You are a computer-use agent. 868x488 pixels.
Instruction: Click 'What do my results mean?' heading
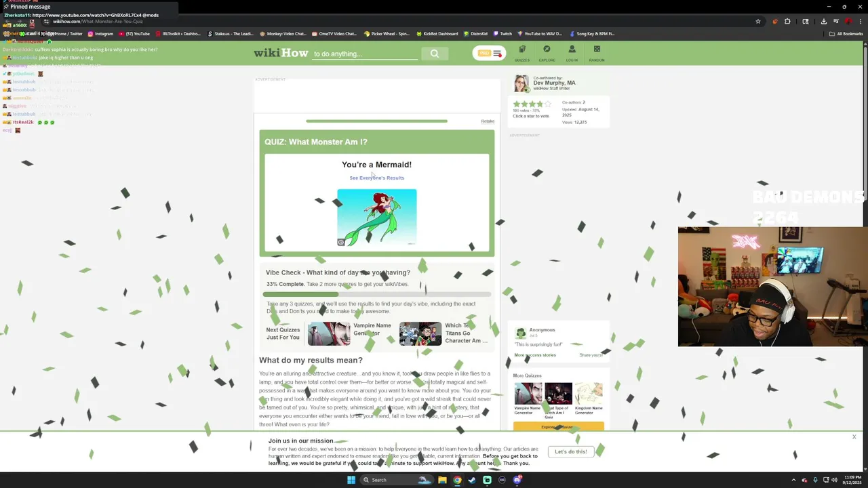pyautogui.click(x=311, y=360)
